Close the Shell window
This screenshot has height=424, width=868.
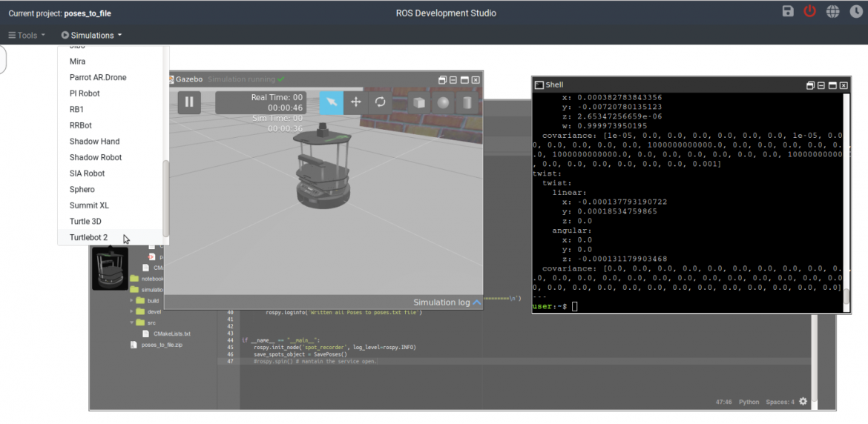(844, 85)
